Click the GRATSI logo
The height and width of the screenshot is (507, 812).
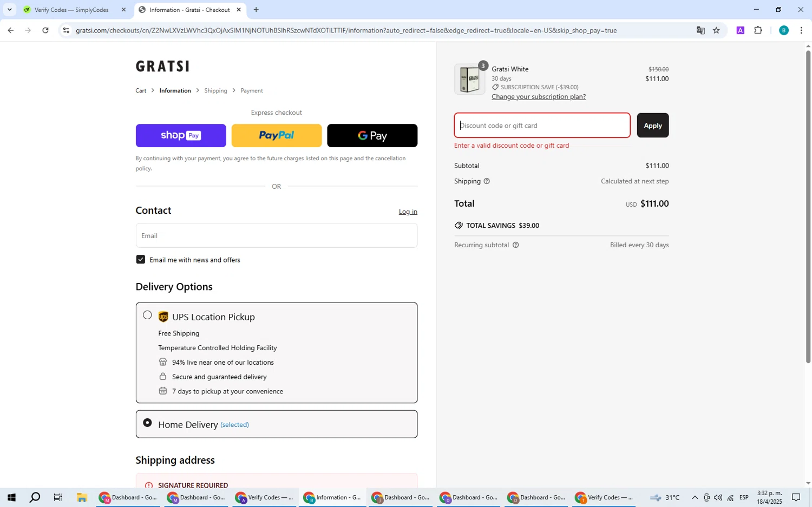(162, 66)
